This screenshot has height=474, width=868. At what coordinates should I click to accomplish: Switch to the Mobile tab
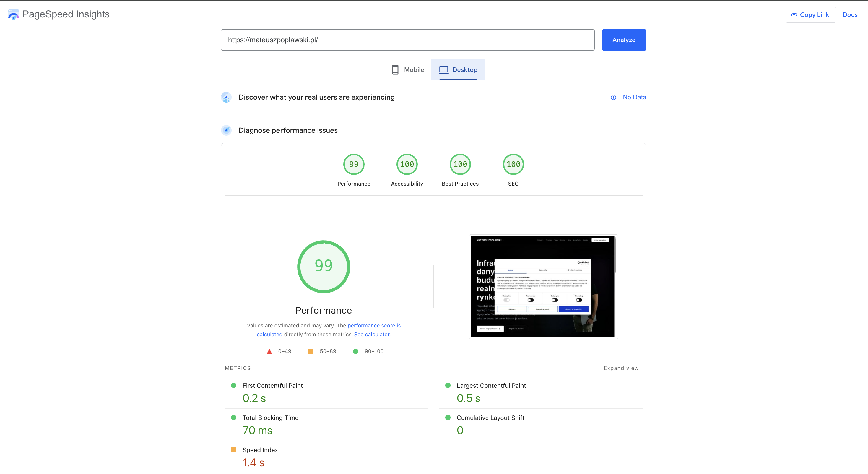(408, 70)
